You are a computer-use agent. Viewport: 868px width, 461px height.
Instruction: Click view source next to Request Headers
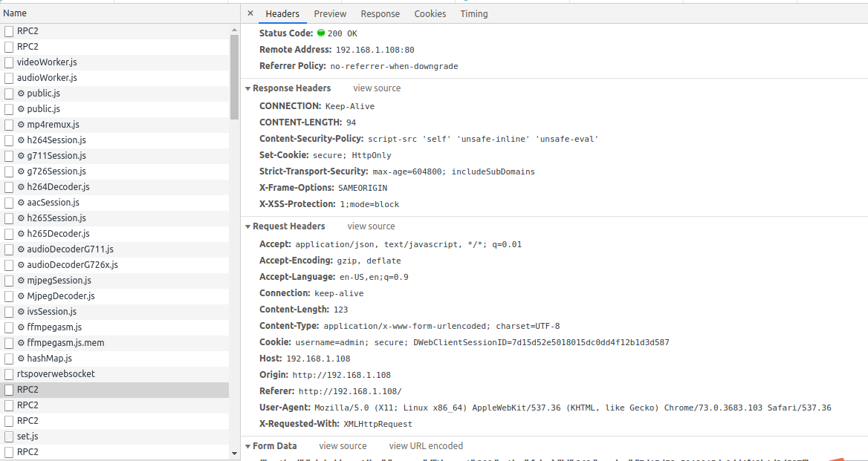371,226
